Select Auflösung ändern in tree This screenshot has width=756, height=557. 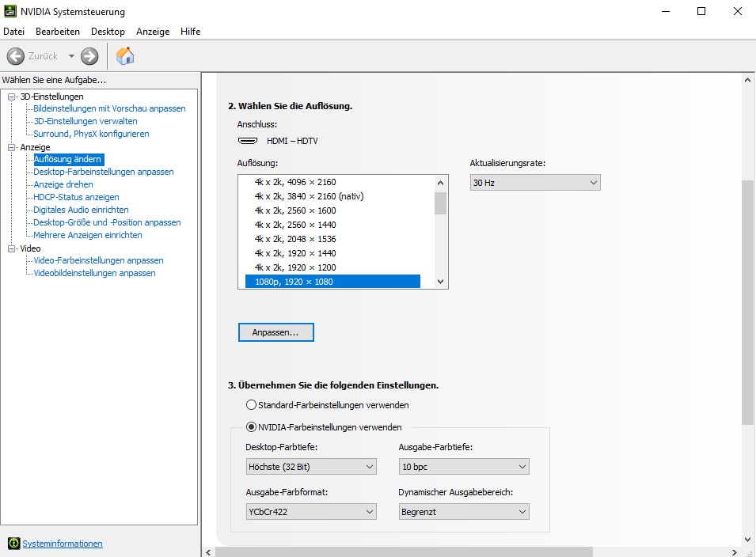tap(67, 159)
